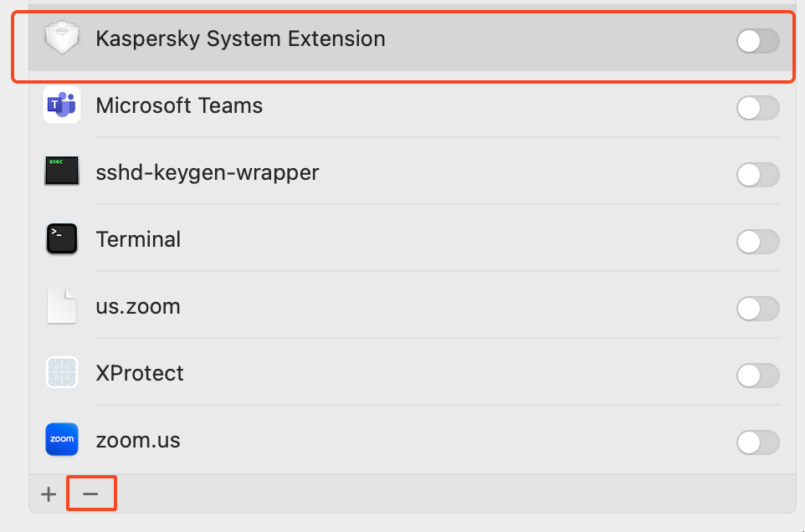Click the us.zoom blank document icon
Image resolution: width=805 pixels, height=532 pixels.
click(62, 306)
